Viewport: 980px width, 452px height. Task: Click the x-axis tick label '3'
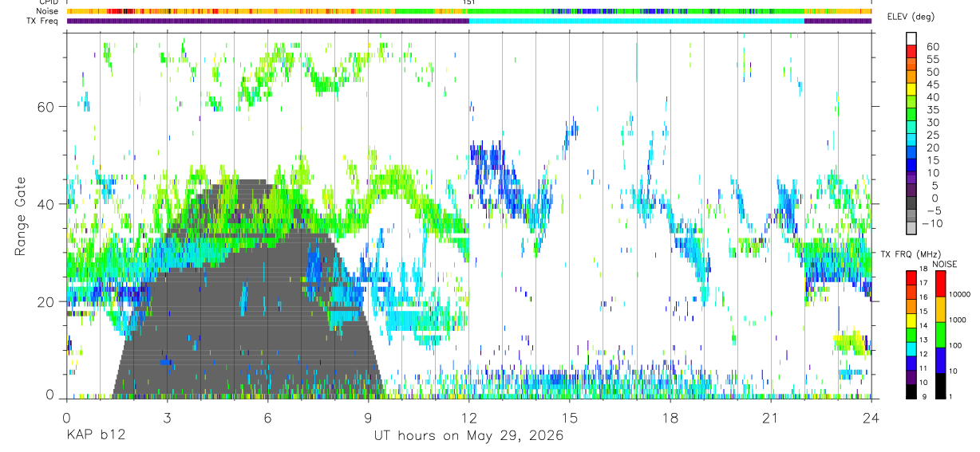(167, 419)
